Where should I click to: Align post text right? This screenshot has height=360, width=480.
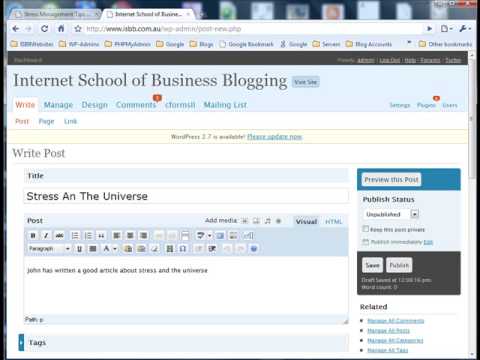[143, 236]
